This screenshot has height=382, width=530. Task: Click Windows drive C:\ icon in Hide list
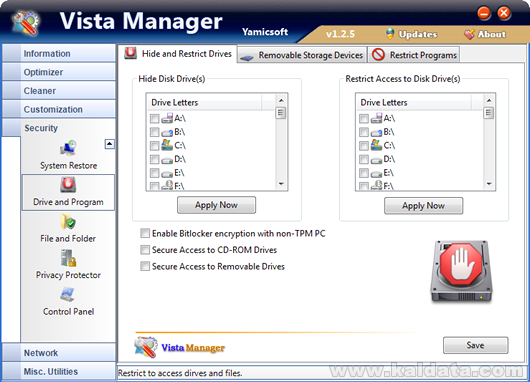click(x=167, y=145)
